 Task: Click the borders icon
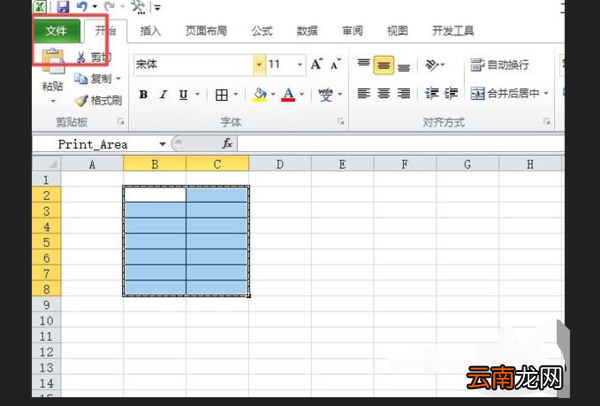(222, 95)
